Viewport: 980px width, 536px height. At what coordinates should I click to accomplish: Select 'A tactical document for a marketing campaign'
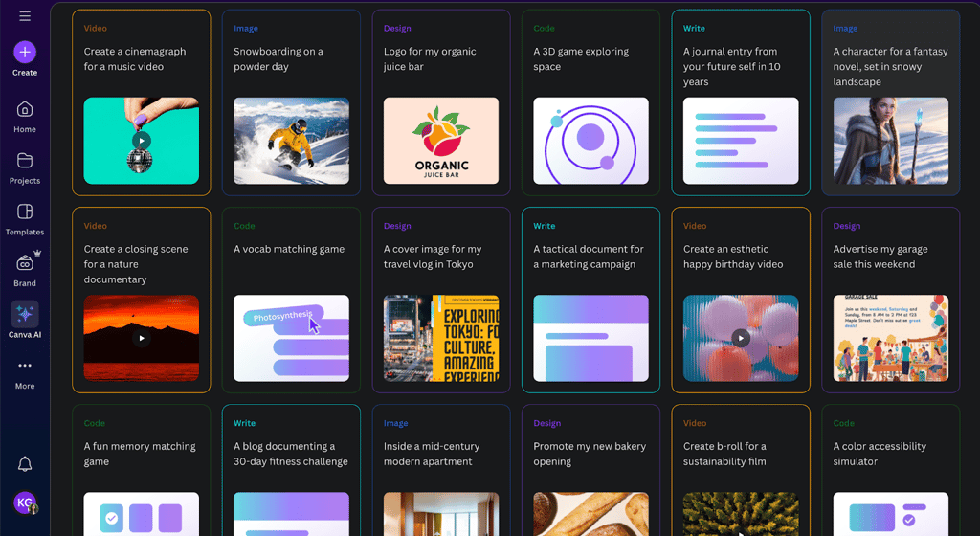coord(589,257)
